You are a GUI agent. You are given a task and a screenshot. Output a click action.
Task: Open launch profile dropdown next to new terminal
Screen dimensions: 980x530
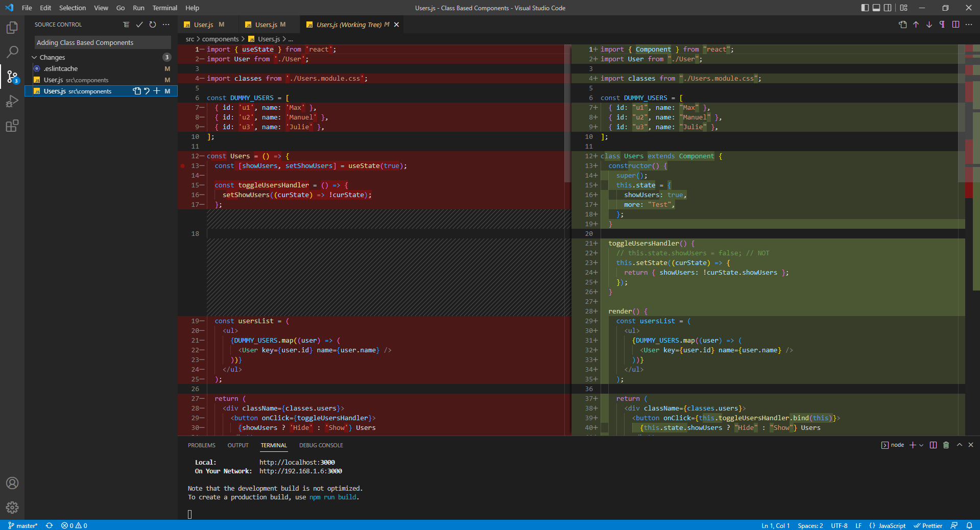(921, 445)
